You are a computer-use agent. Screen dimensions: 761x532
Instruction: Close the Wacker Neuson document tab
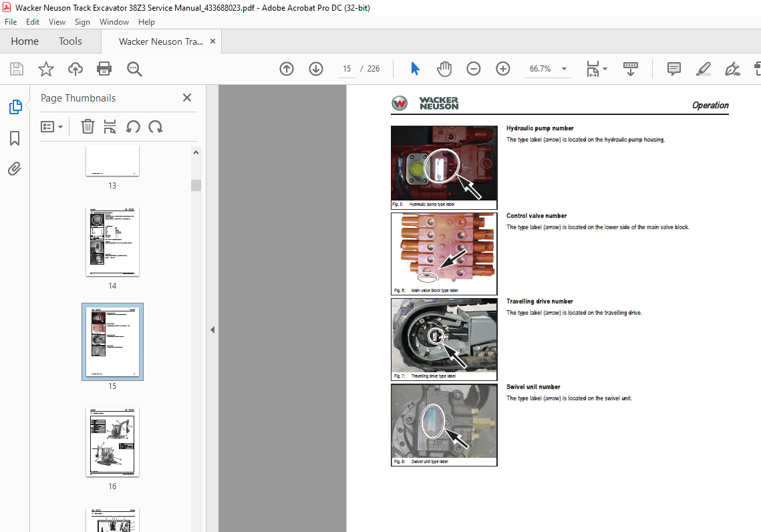pos(212,41)
